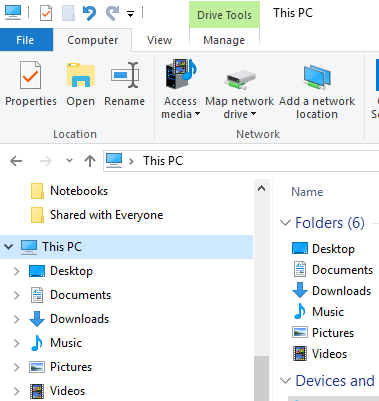379x401 pixels.
Task: Click the Redo icon in quick access toolbar
Action: (112, 13)
